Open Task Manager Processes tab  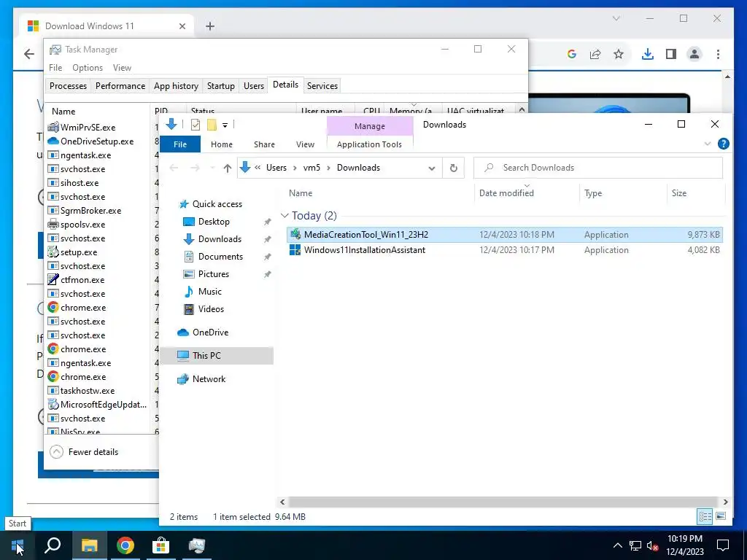coord(68,86)
